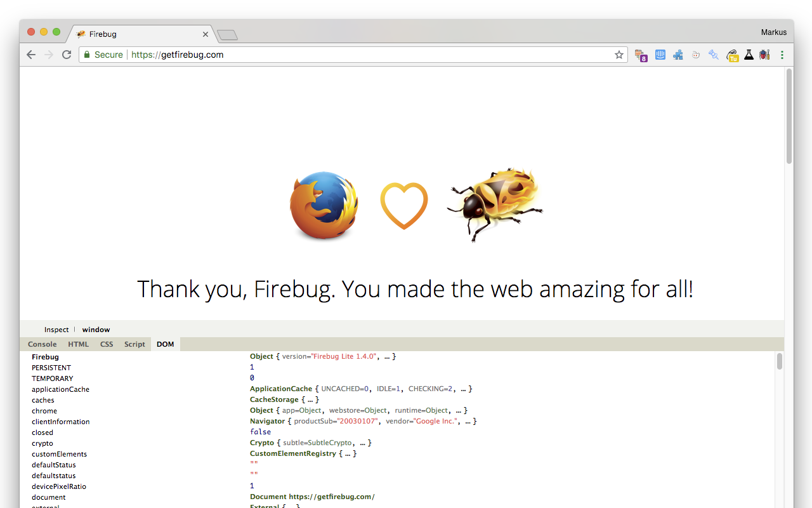Click the browser forward arrow

[49, 55]
